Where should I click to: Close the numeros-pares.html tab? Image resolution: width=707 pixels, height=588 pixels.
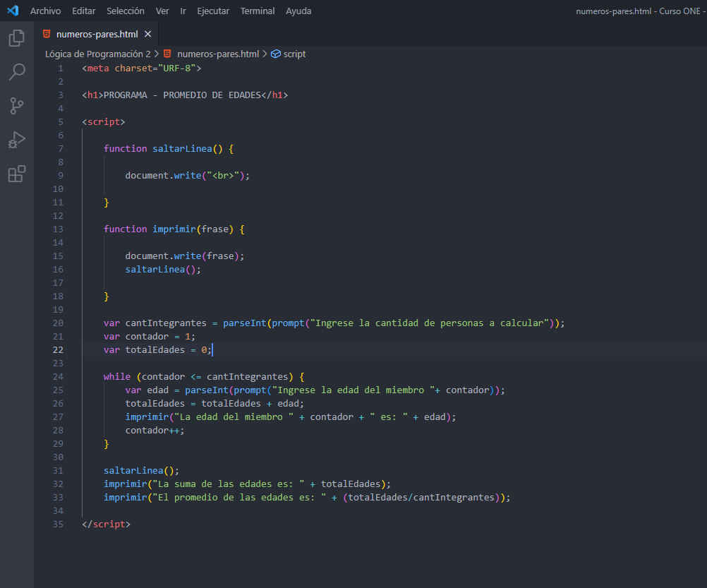tap(148, 34)
